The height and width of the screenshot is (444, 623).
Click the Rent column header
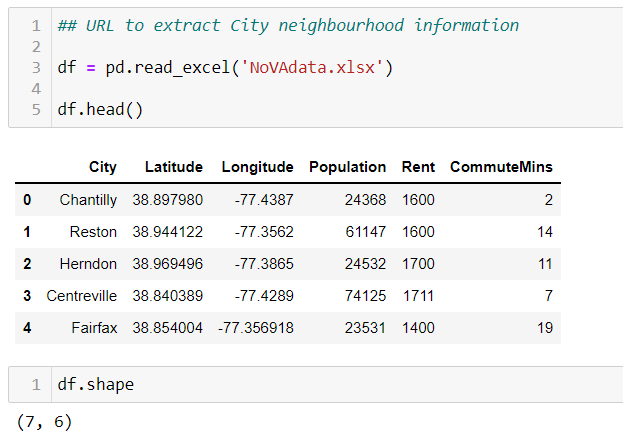click(418, 167)
